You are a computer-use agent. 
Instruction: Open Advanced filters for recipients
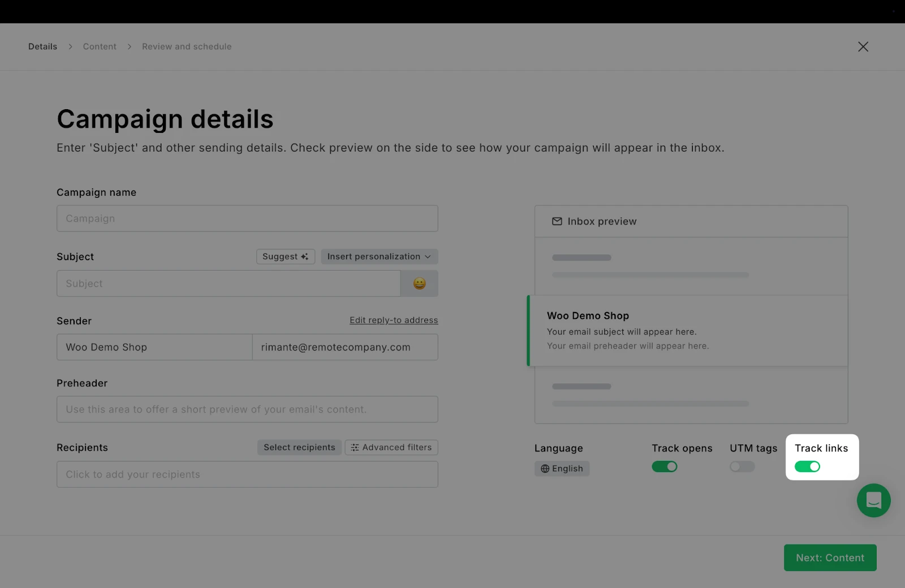(391, 447)
